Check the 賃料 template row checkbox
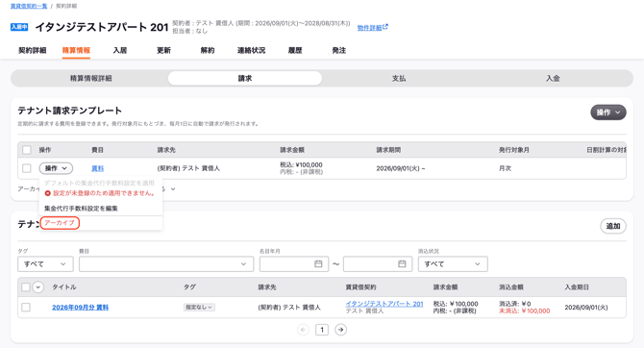Viewport: 644px width, 348px height. tap(27, 168)
